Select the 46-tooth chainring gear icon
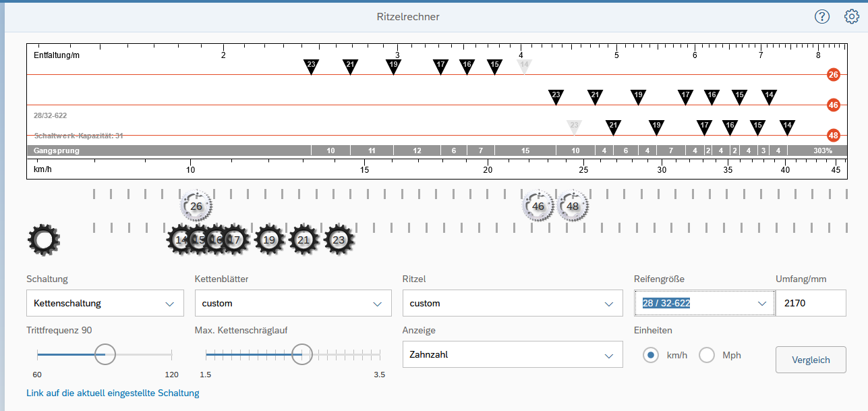Screen dimensions: 868x411 (538, 207)
